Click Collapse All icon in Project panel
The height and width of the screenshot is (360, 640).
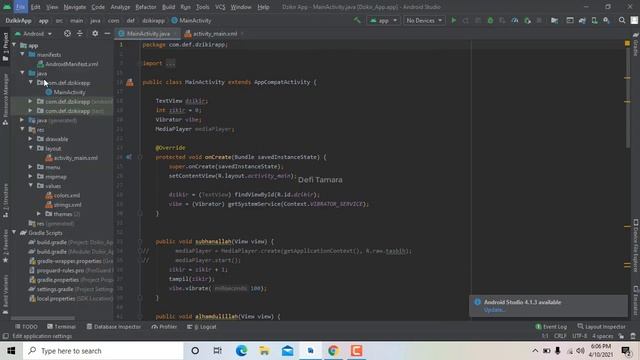[x=80, y=33]
